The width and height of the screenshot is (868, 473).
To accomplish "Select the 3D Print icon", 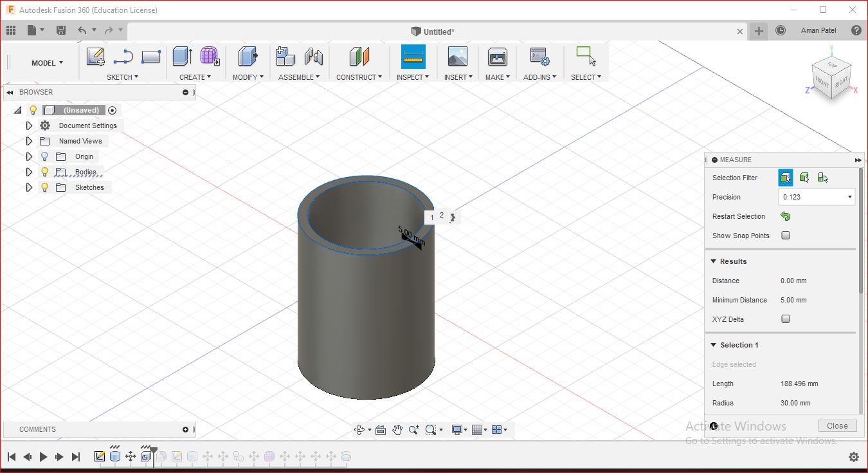I will (497, 57).
